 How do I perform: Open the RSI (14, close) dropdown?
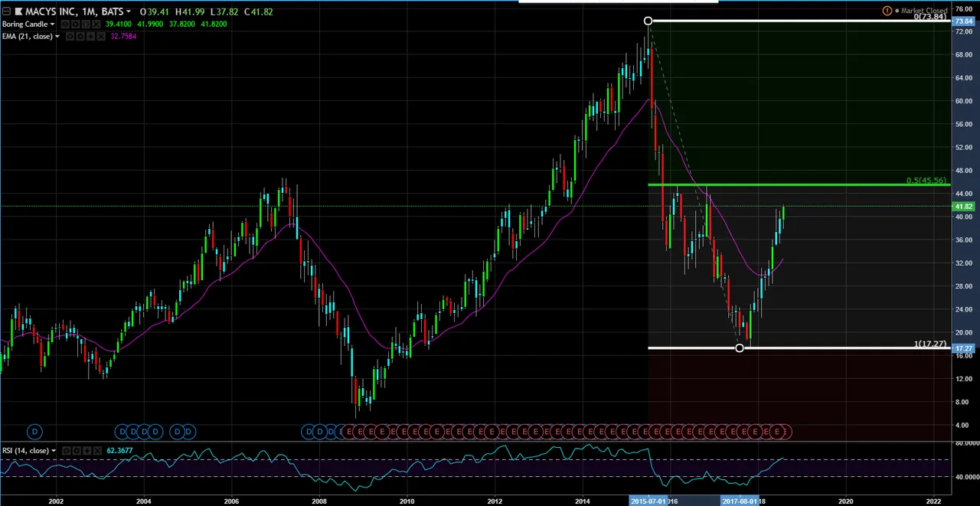click(x=53, y=451)
